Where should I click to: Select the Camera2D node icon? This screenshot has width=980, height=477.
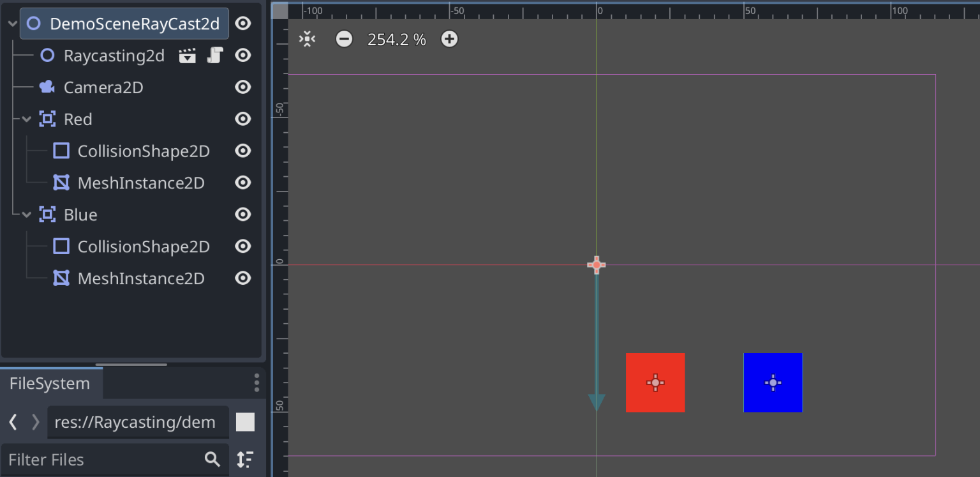pos(47,87)
